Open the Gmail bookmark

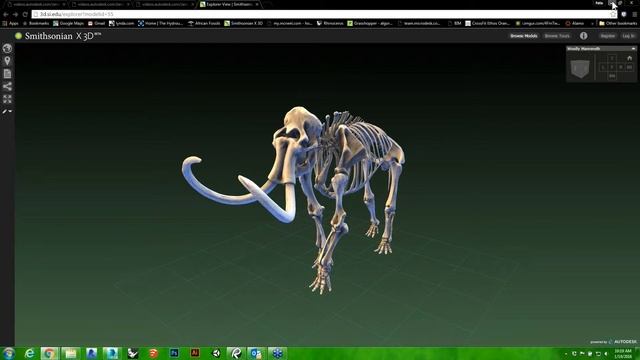pyautogui.click(x=96, y=23)
